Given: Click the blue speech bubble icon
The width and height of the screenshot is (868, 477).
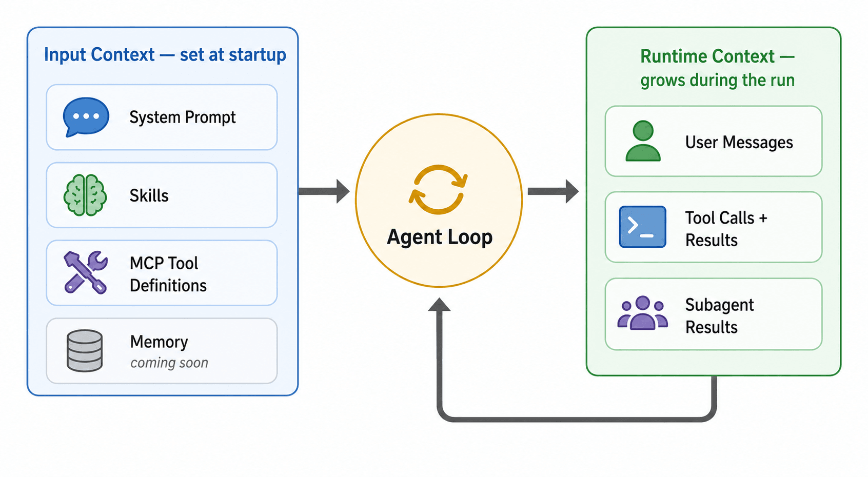Looking at the screenshot, I should click(86, 117).
